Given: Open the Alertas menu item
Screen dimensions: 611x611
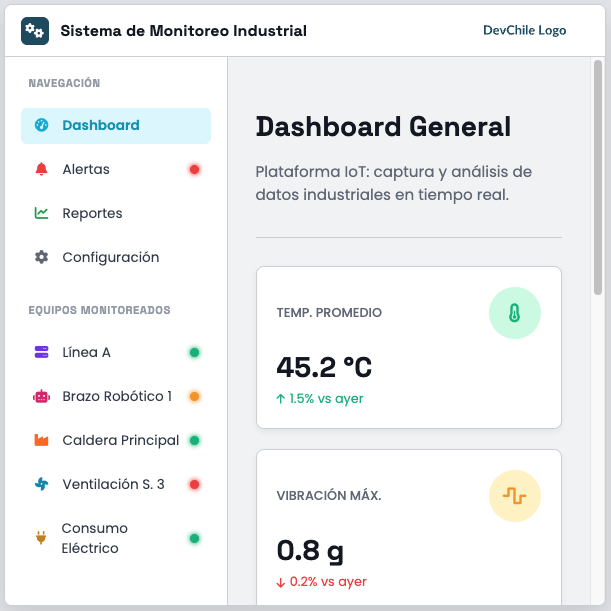Looking at the screenshot, I should click(86, 170).
